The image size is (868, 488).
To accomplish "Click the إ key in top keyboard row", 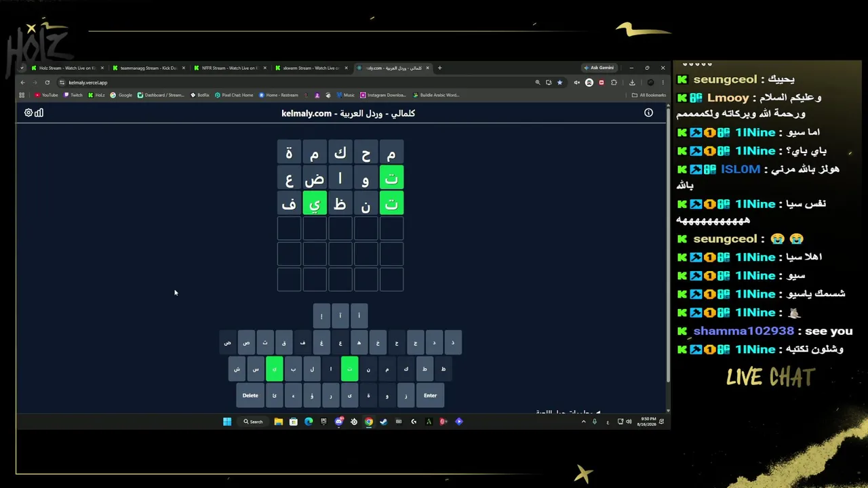I will [x=321, y=316].
